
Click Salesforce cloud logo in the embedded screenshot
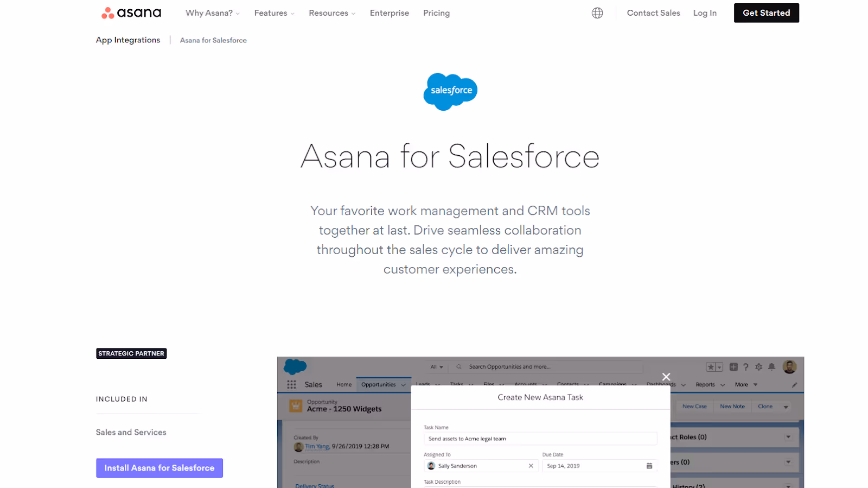click(x=295, y=367)
